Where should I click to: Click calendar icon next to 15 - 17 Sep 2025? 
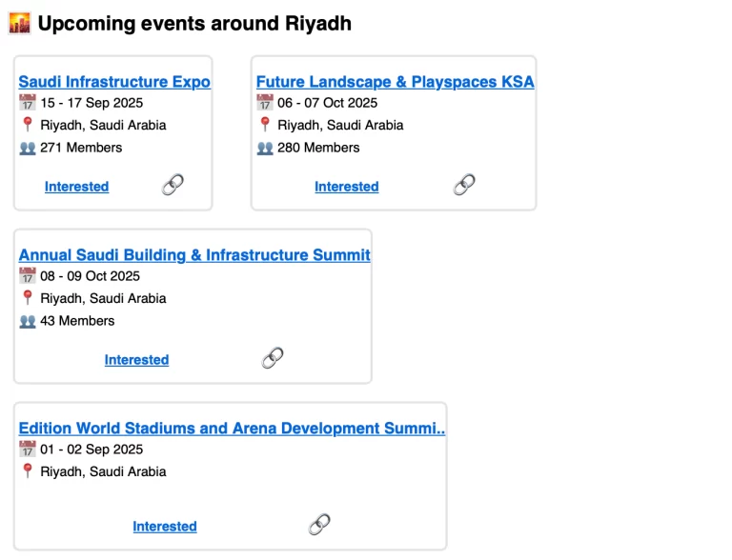pos(27,103)
